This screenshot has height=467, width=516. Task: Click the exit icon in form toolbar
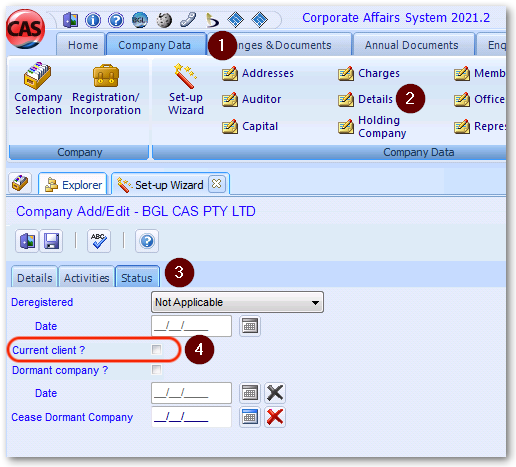27,241
